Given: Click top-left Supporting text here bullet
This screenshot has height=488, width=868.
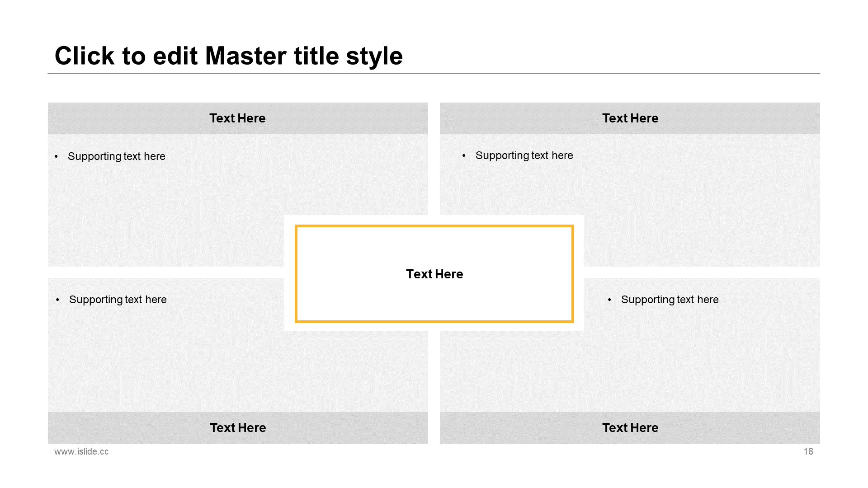Looking at the screenshot, I should [117, 156].
